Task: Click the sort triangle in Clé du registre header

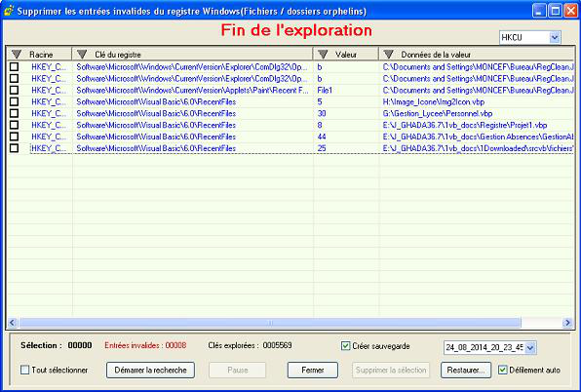Action: [x=82, y=55]
